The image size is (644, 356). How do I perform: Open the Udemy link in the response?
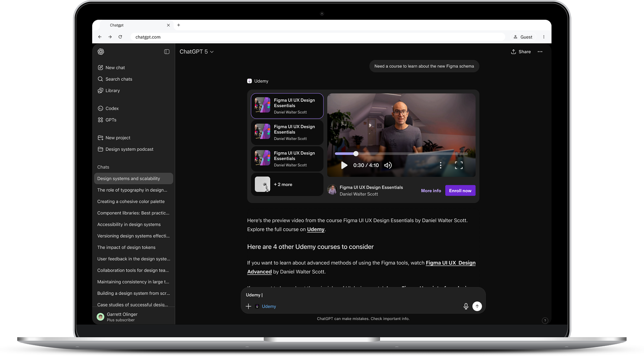(316, 229)
